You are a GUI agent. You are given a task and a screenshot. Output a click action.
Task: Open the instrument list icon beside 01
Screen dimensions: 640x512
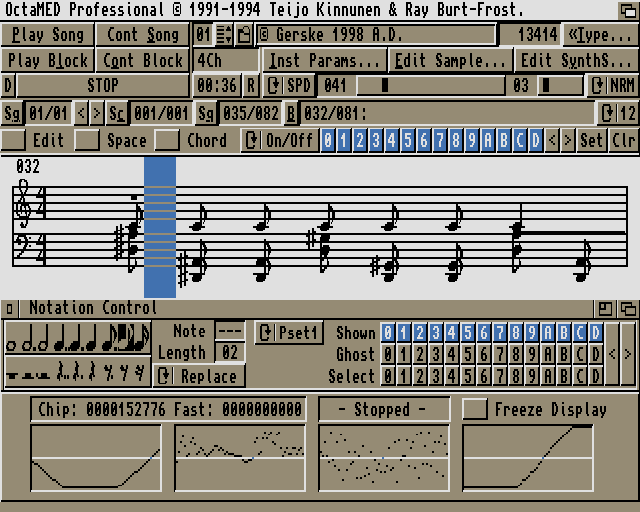point(224,34)
